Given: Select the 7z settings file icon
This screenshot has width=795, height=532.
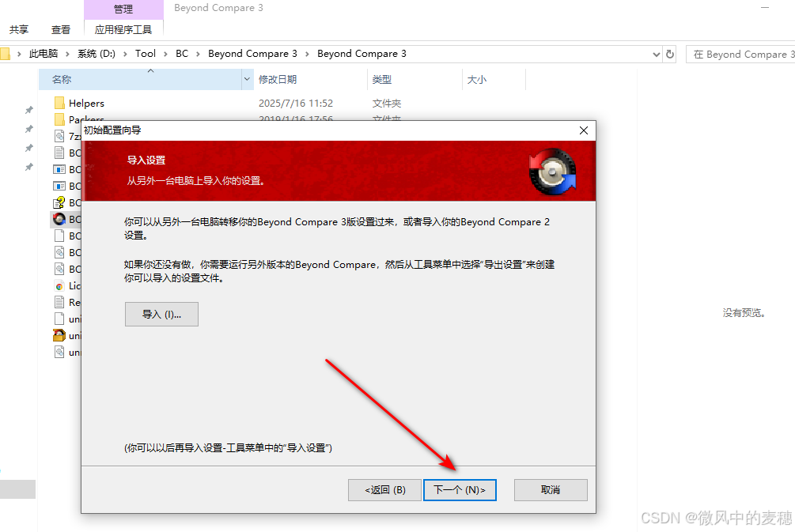Looking at the screenshot, I should 59,136.
